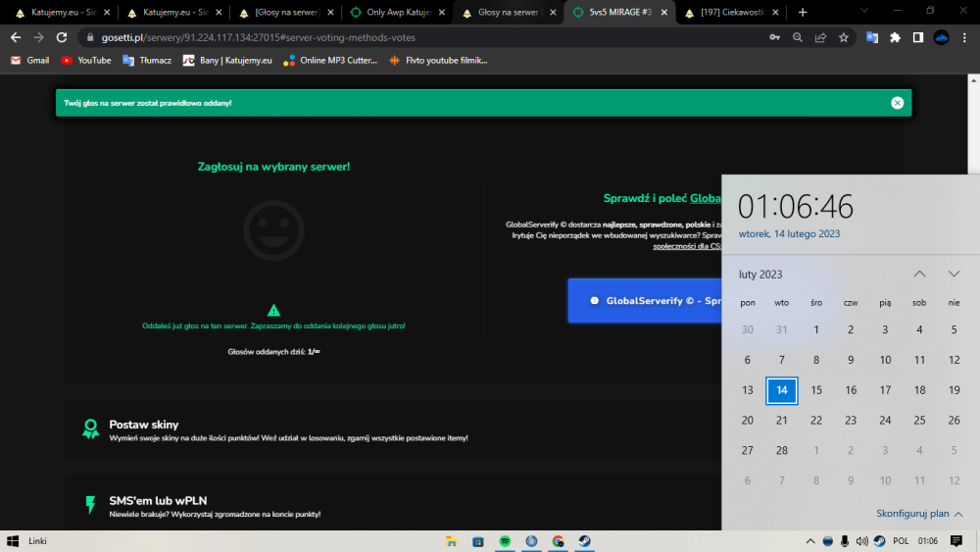The image size is (980, 552).
Task: Open Spotify from taskbar
Action: 505,541
